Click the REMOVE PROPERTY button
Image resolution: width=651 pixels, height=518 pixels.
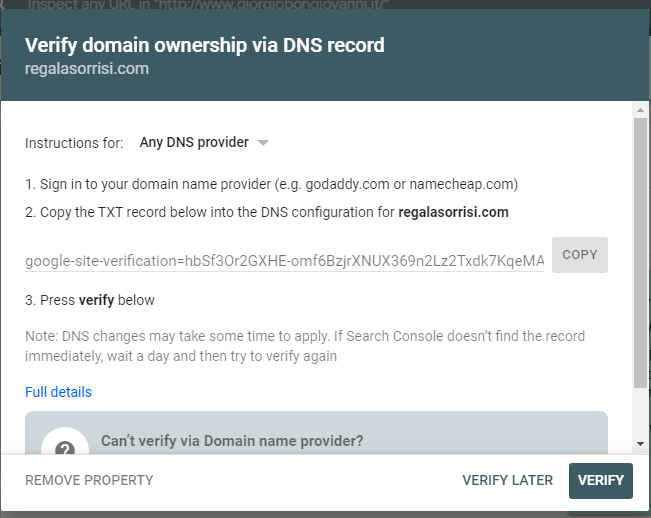(x=89, y=480)
